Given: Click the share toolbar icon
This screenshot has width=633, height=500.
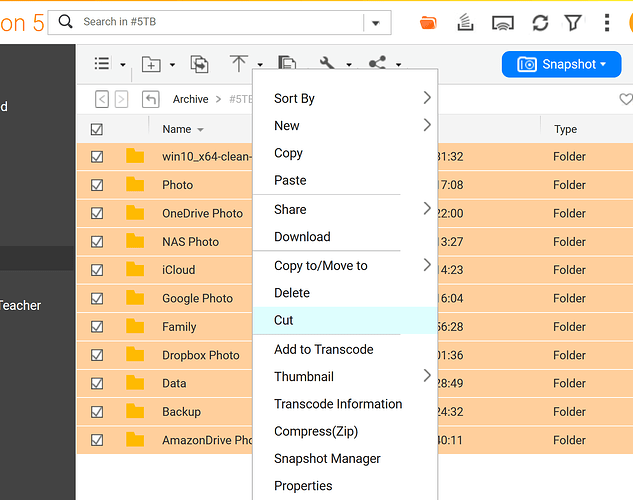Looking at the screenshot, I should pos(377,64).
